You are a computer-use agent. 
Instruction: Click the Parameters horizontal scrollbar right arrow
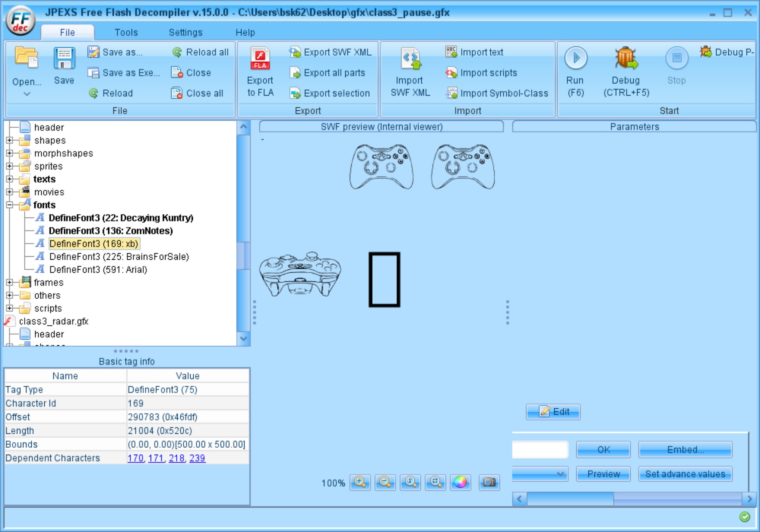click(749, 499)
